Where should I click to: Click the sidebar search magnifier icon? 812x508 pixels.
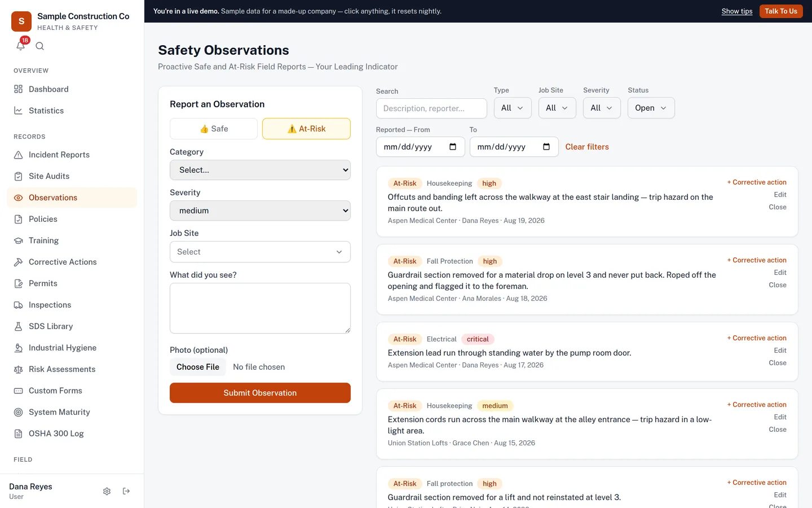point(40,46)
